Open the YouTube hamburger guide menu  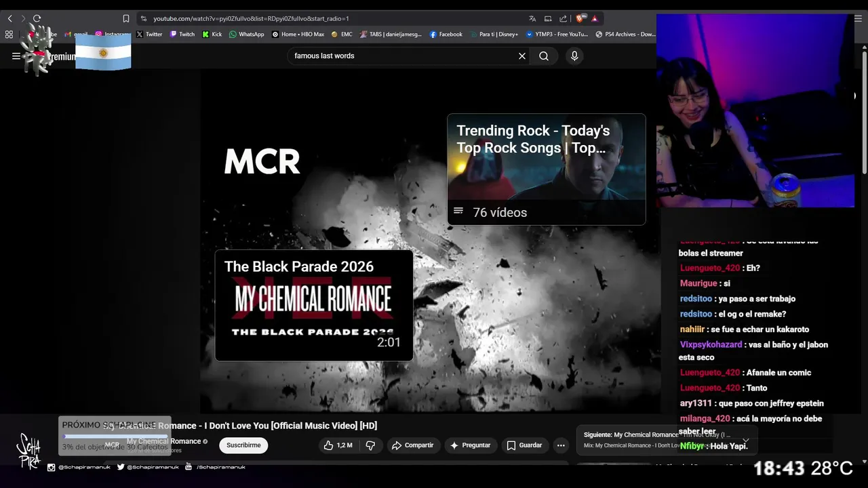tap(16, 56)
